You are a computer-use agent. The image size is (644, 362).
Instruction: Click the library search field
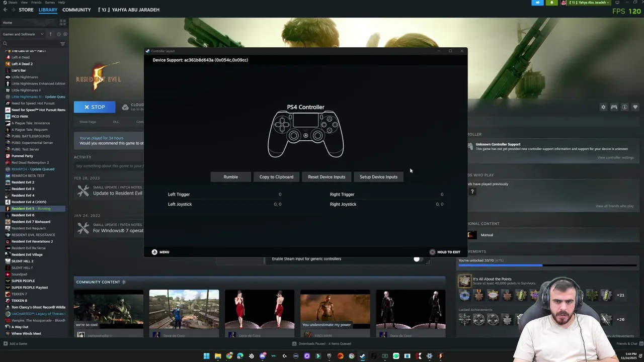[33, 44]
